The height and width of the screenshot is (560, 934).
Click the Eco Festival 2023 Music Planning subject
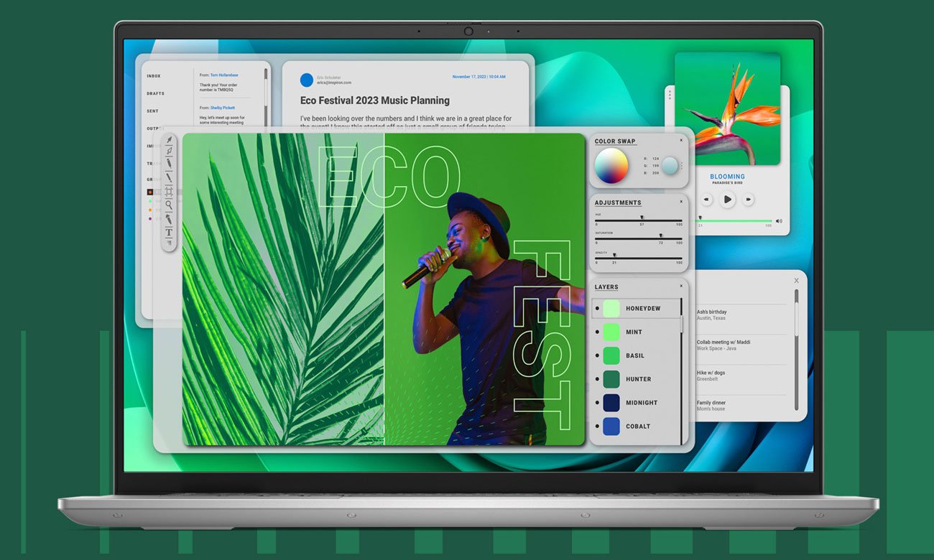coord(375,101)
